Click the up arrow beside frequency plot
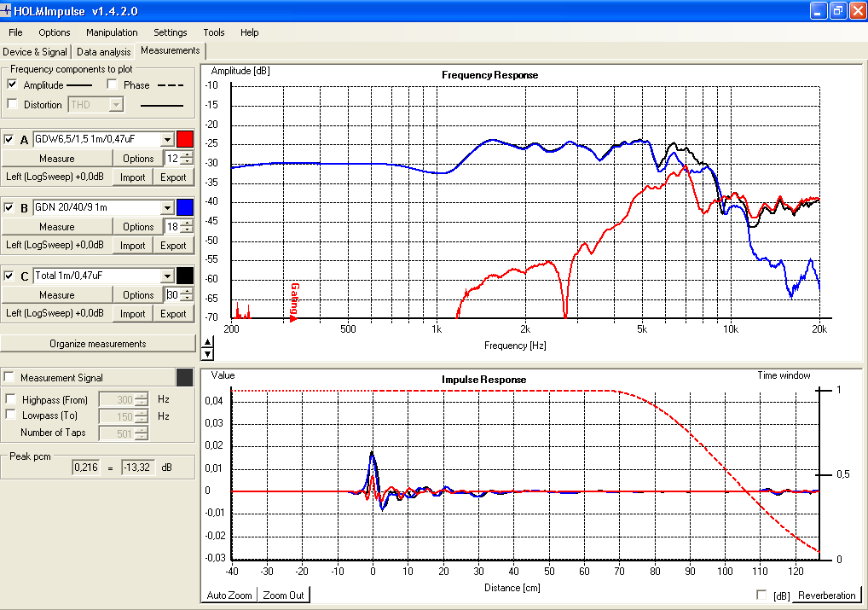The width and height of the screenshot is (868, 610). 207,342
